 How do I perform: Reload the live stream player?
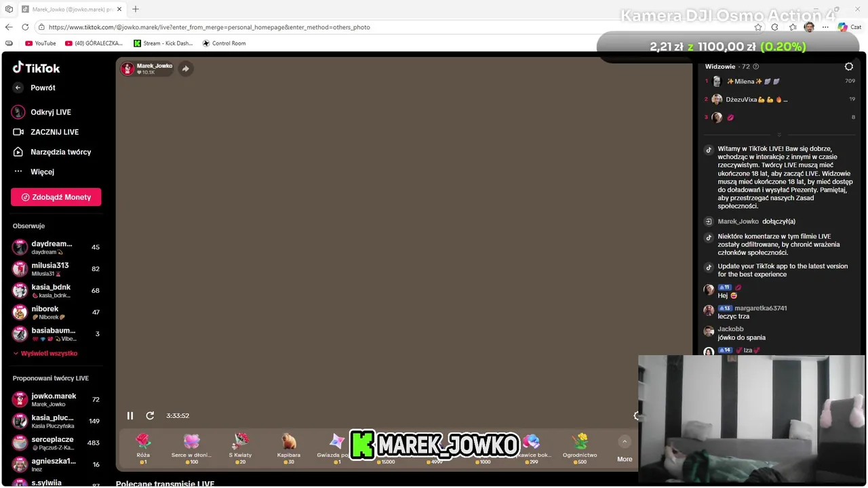[x=150, y=415]
